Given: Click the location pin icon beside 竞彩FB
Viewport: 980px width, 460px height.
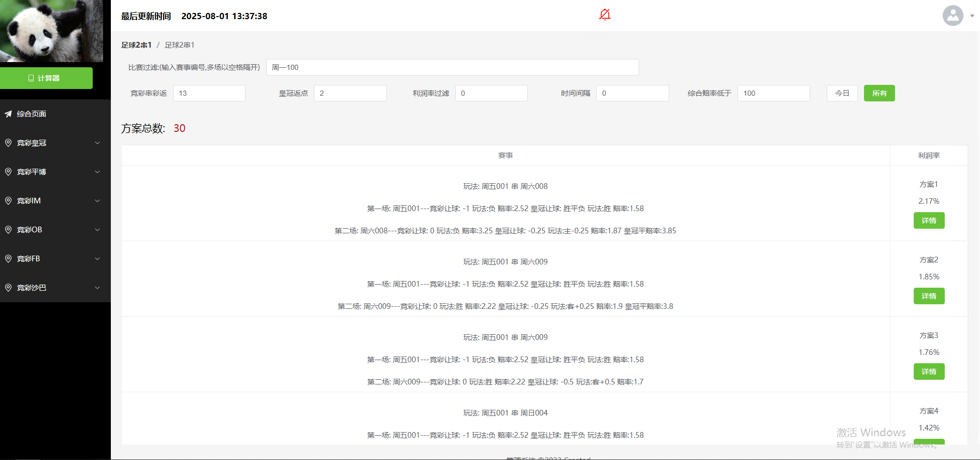Looking at the screenshot, I should click(x=8, y=259).
